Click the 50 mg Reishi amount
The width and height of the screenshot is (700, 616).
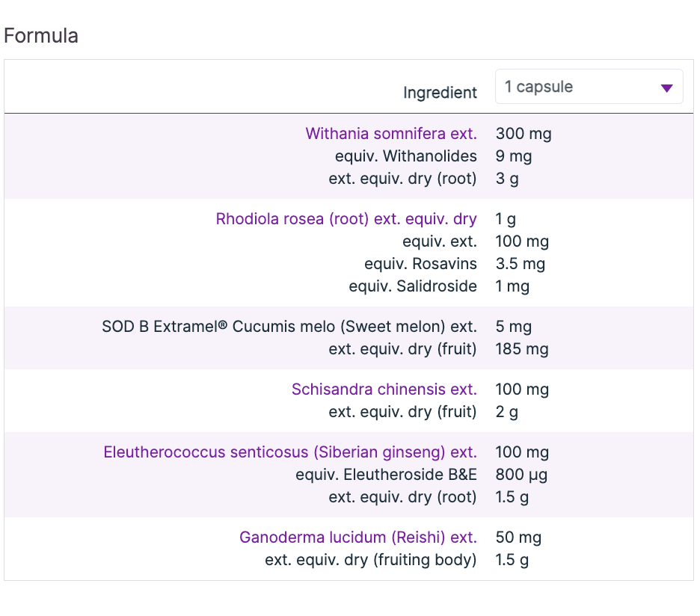[x=518, y=538]
